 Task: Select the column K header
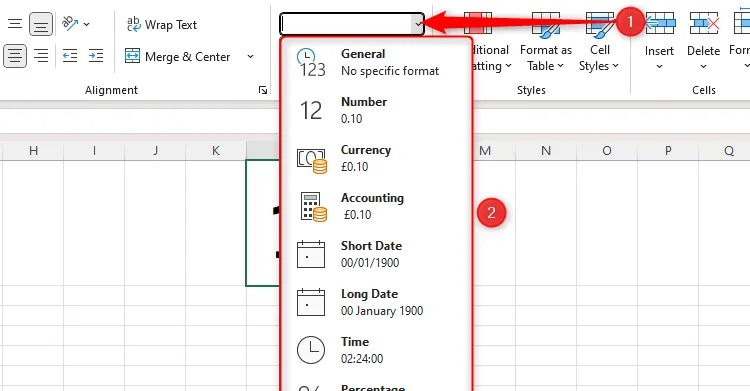tap(216, 151)
